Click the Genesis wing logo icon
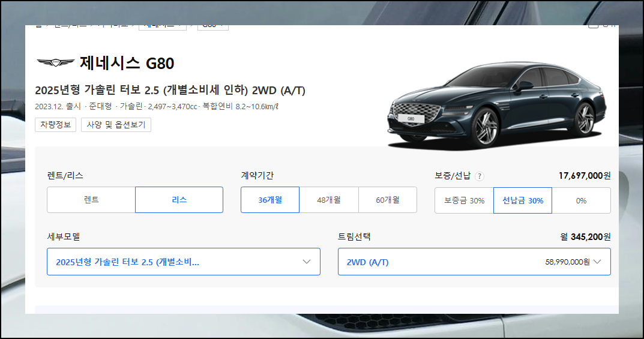The width and height of the screenshot is (644, 339). point(55,62)
